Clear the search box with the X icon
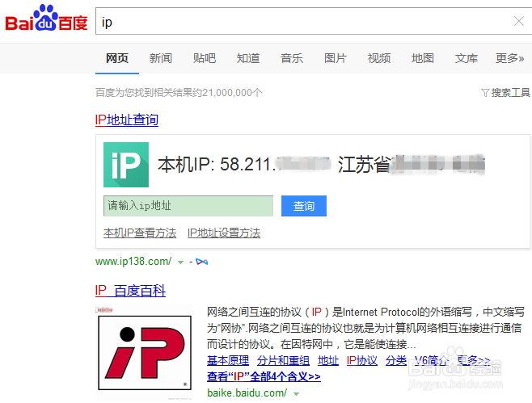The image size is (532, 403). (x=518, y=21)
